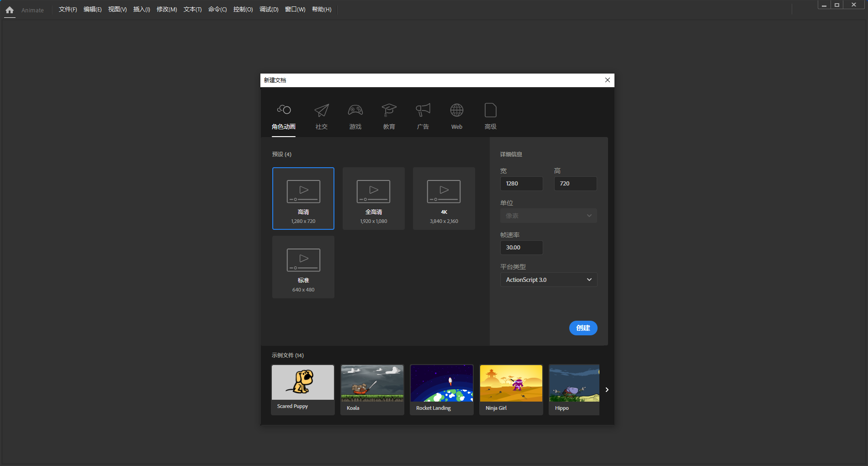This screenshot has height=466, width=868.
Task: Open the 窗口(W) menu
Action: point(295,10)
